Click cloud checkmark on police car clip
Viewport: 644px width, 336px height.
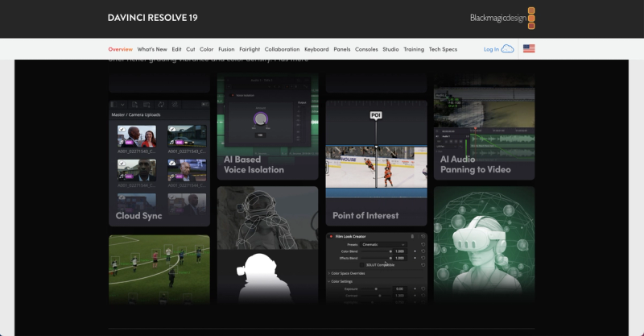(x=172, y=129)
